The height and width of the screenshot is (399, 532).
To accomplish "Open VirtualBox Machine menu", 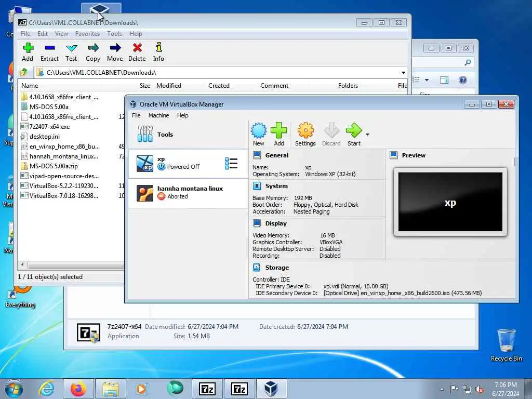I will [159, 115].
